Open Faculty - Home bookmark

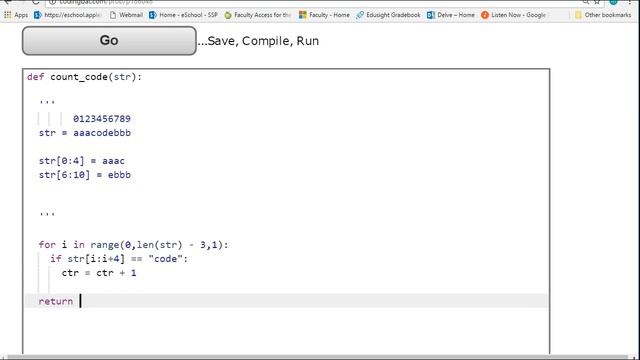click(x=324, y=15)
